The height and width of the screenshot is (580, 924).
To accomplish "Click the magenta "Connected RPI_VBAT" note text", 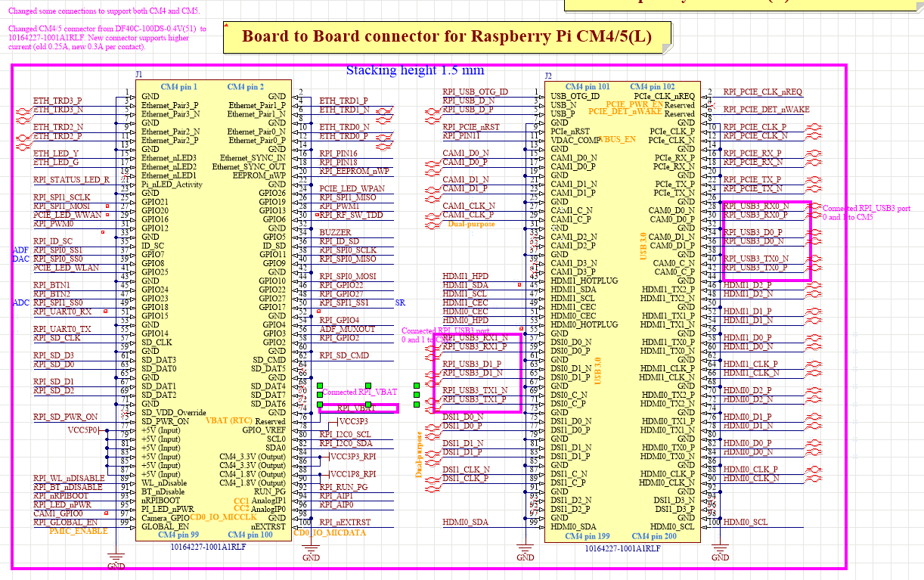I will pos(359,392).
